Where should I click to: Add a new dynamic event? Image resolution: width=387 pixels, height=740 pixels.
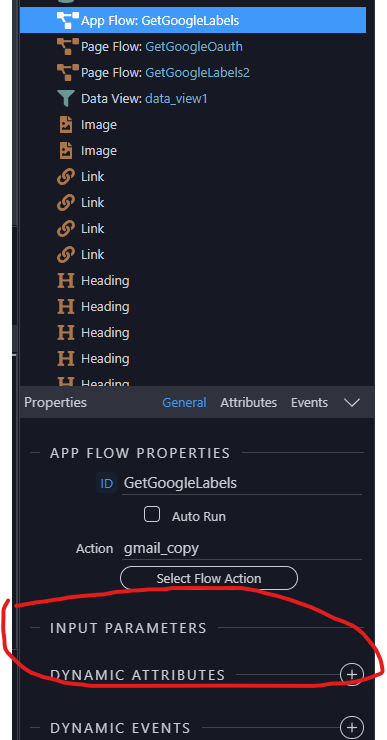[x=352, y=727]
